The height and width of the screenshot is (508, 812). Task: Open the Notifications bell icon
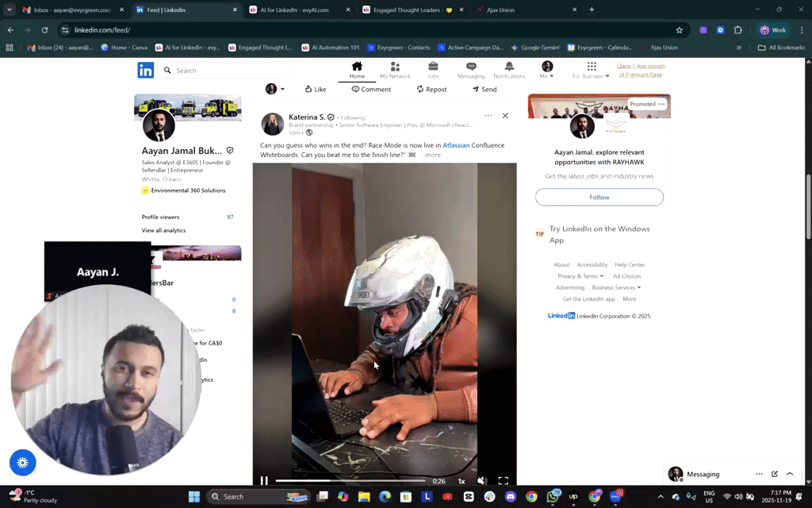509,67
